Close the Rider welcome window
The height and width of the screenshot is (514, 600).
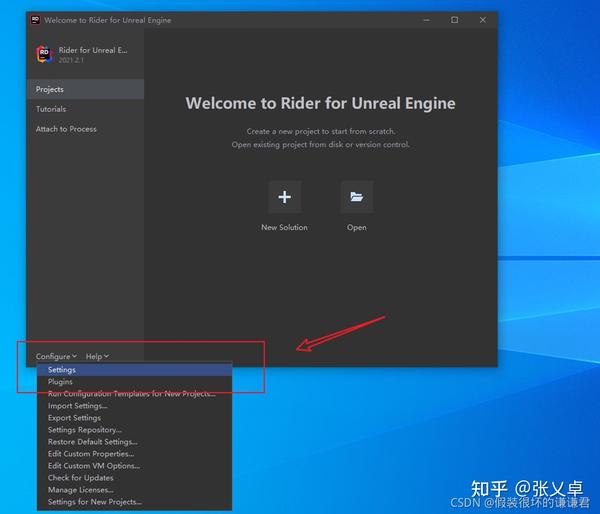(483, 20)
